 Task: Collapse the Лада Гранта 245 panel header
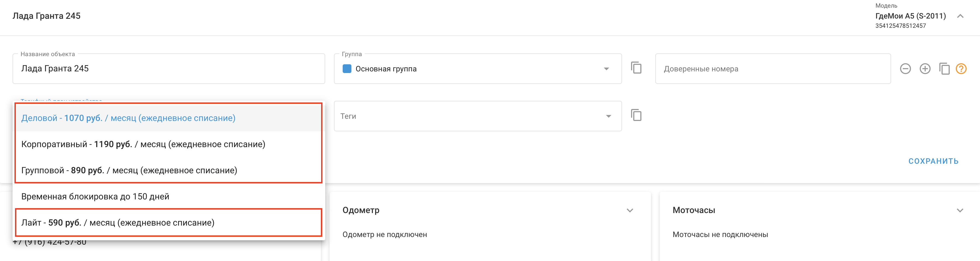point(960,16)
